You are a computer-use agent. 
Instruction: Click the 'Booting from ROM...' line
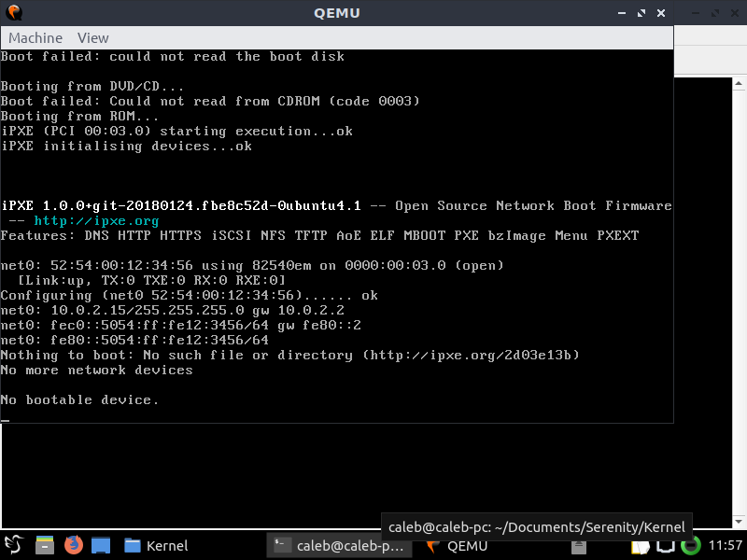[x=79, y=116]
